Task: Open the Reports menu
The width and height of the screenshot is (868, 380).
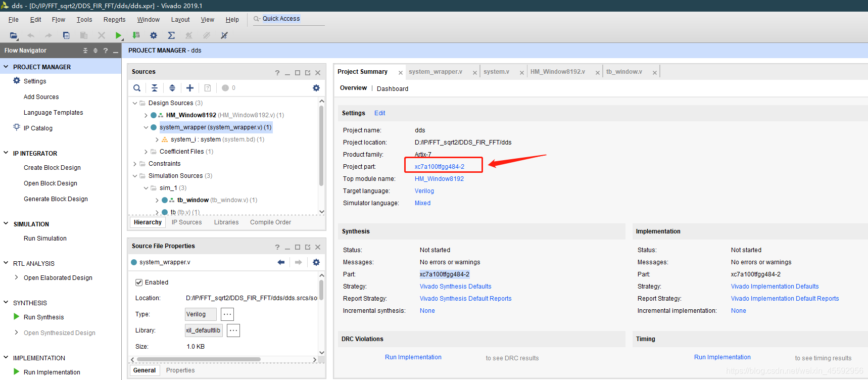Action: click(x=114, y=20)
